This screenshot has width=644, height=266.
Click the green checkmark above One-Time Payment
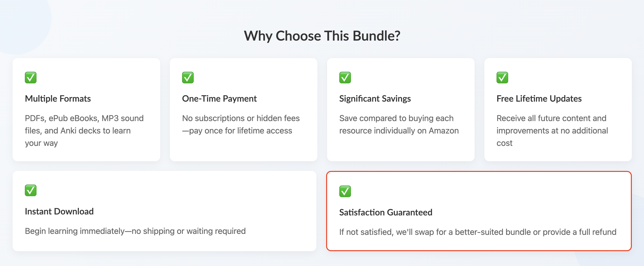(188, 78)
